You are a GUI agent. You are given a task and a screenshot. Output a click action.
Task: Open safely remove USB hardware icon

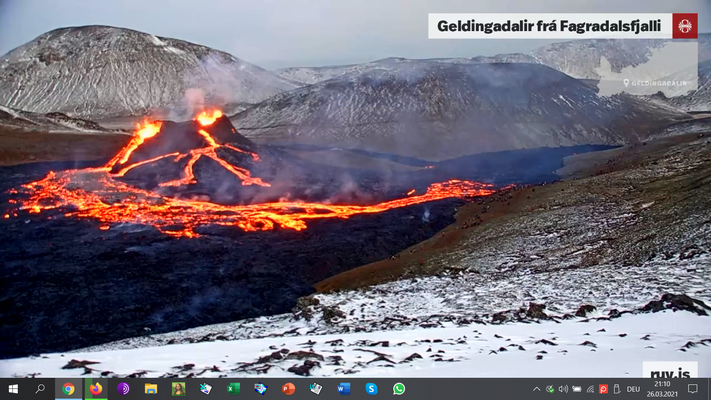pos(617,389)
